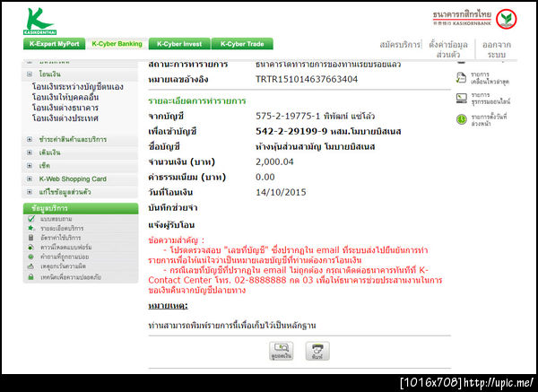Click the บันทึกช่วยจำ label

click(x=172, y=208)
